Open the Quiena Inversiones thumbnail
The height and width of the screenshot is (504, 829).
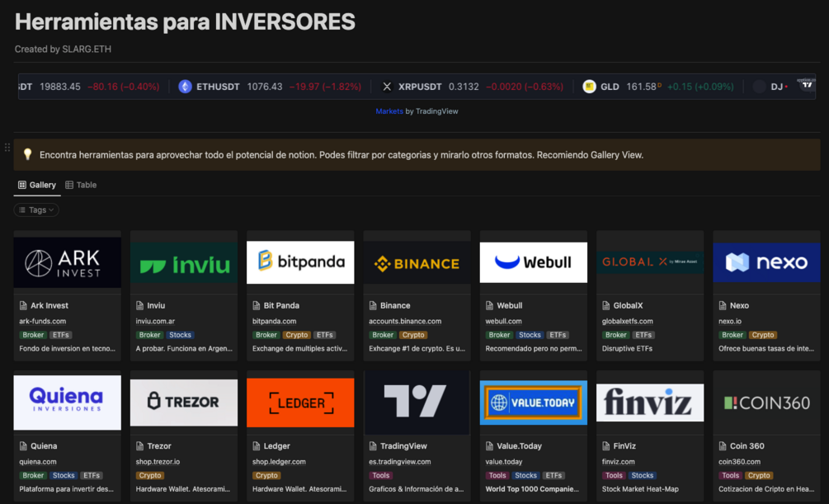(x=67, y=403)
